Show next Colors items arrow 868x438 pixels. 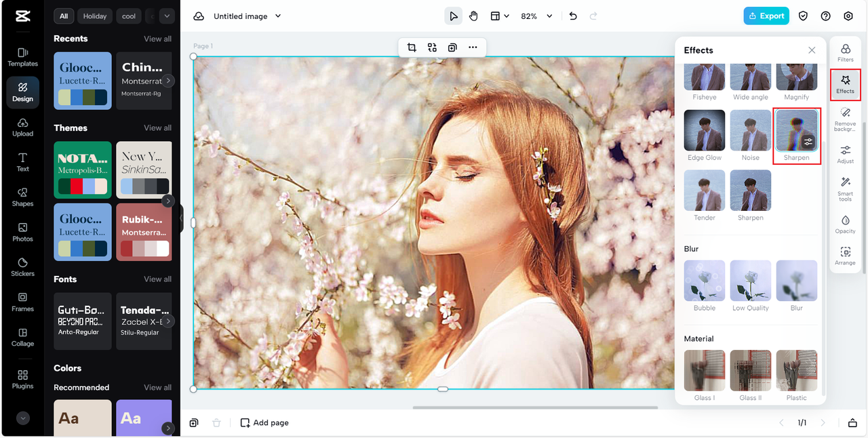click(x=167, y=428)
